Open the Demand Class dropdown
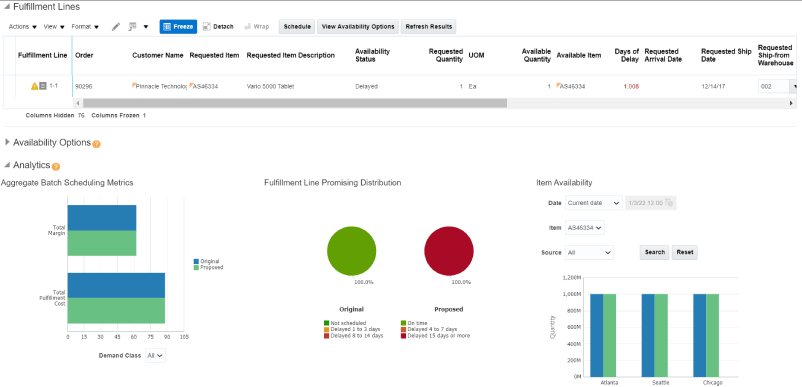The width and height of the screenshot is (802, 387). pos(155,355)
